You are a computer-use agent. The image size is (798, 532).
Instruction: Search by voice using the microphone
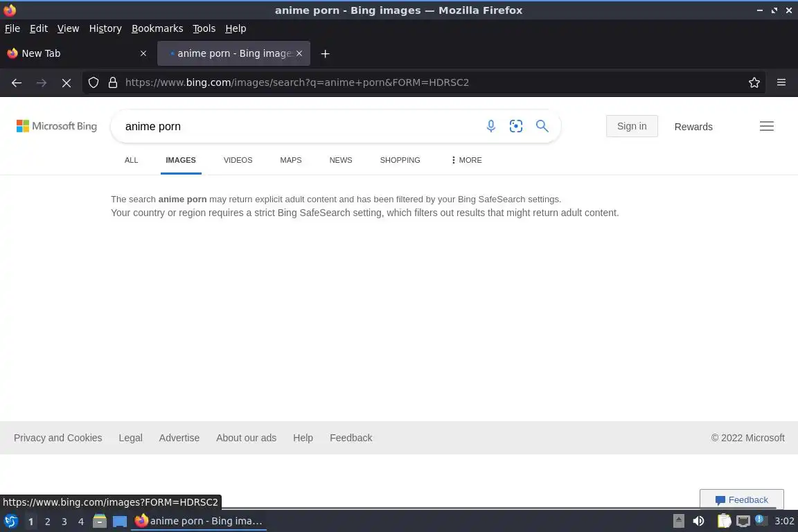tap(490, 126)
